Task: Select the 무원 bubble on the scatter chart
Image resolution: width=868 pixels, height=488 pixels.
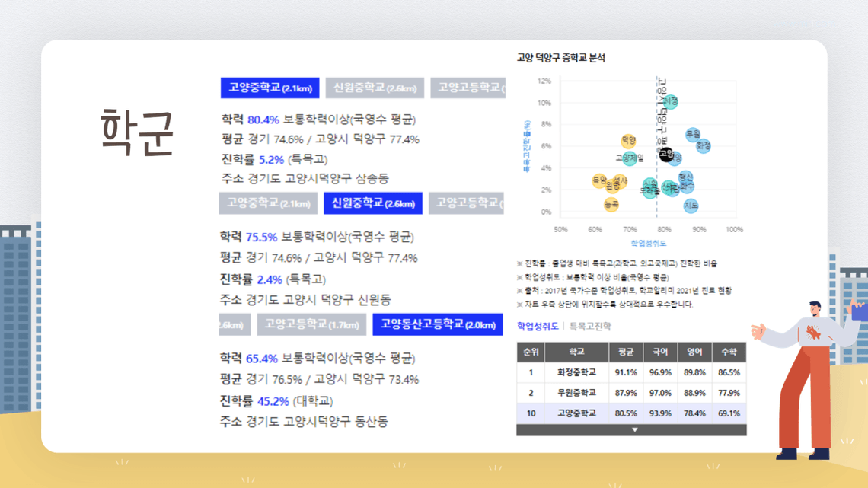Action: pos(693,134)
